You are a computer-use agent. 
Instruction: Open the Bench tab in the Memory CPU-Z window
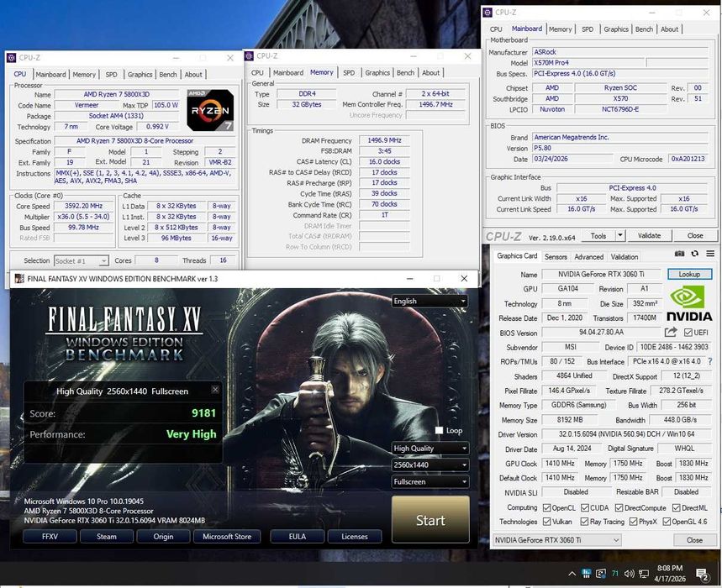(x=405, y=73)
